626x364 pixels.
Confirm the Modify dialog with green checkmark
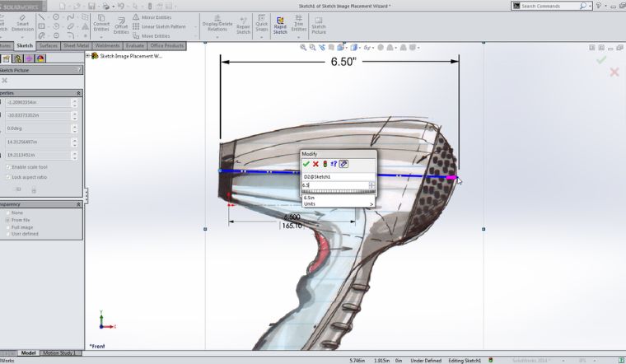(x=306, y=164)
